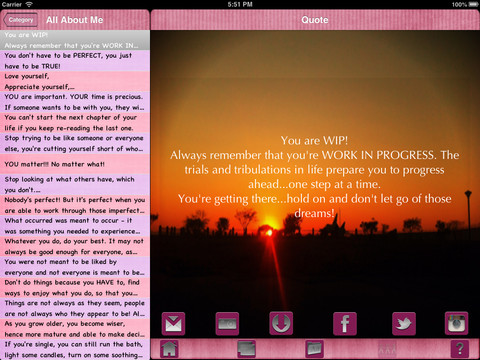This screenshot has height=360, width=480.
Task: Choose 'You were not meant to be liked' quote
Action: [75, 267]
